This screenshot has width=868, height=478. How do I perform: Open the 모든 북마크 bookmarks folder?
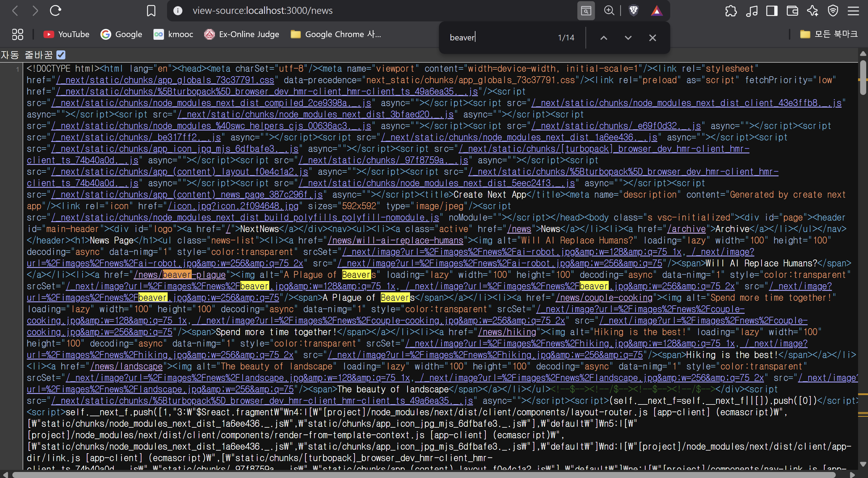(x=829, y=34)
